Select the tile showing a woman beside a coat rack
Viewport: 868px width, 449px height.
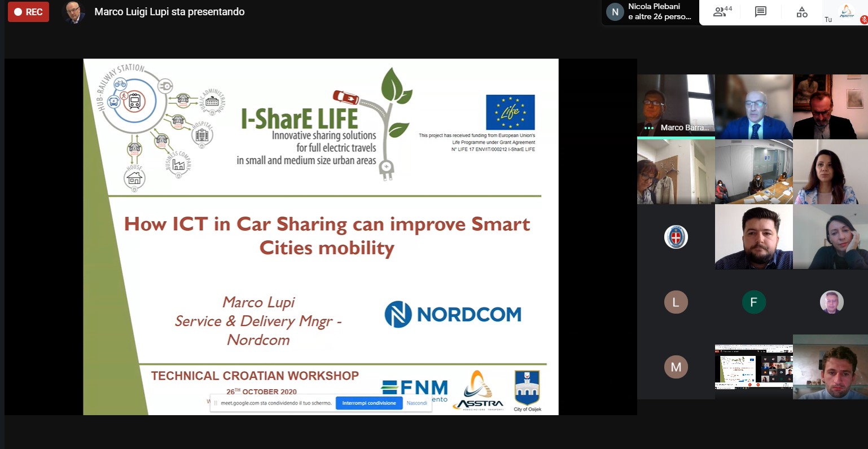(676, 171)
